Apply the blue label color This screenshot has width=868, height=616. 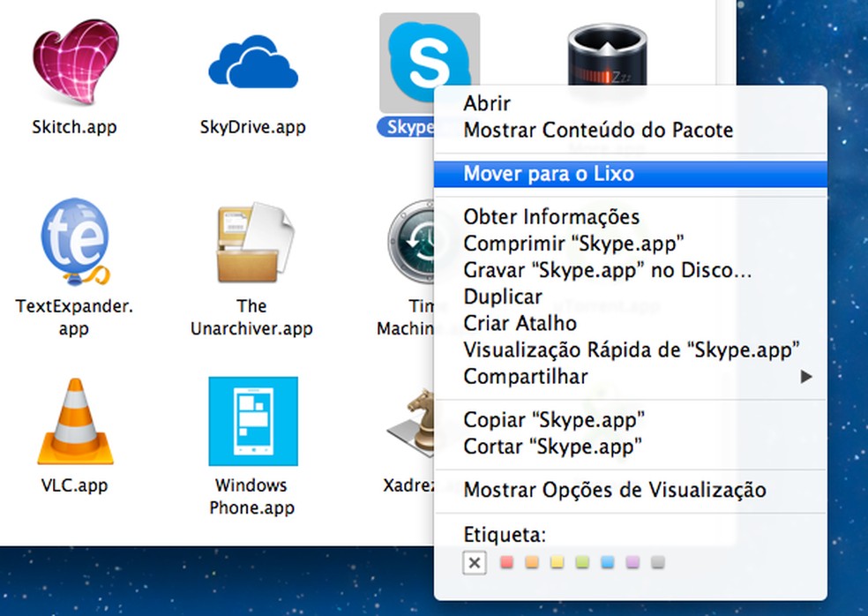click(x=607, y=562)
